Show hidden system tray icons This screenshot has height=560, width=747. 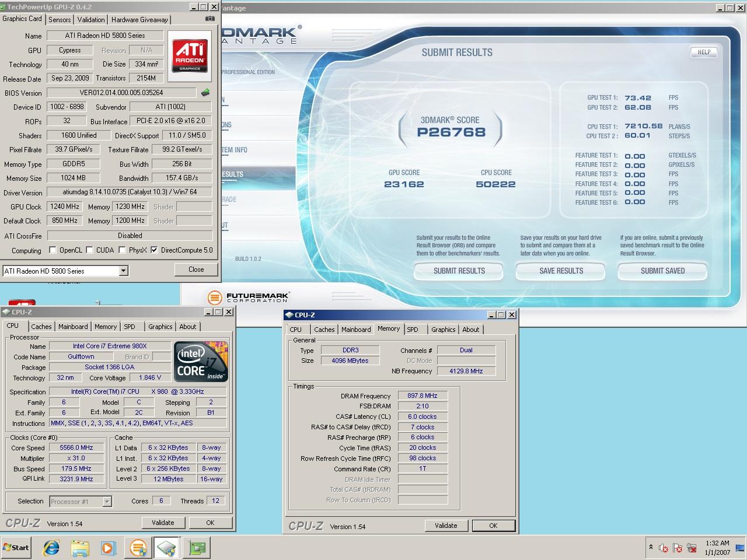[x=651, y=547]
